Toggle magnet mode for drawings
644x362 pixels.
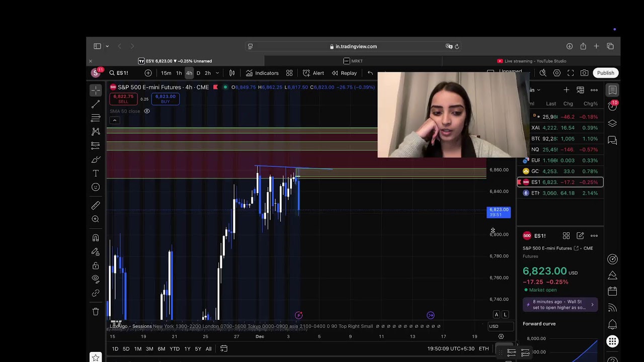[x=96, y=238]
